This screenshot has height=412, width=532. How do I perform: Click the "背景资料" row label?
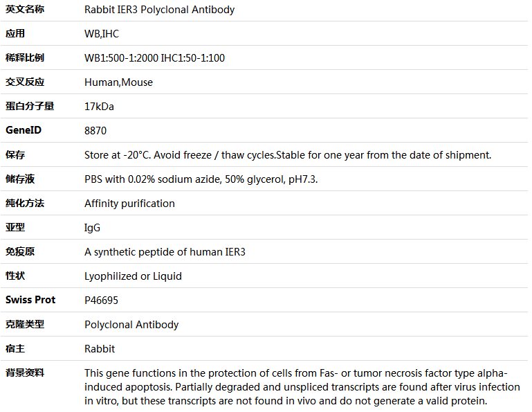pyautogui.click(x=25, y=373)
